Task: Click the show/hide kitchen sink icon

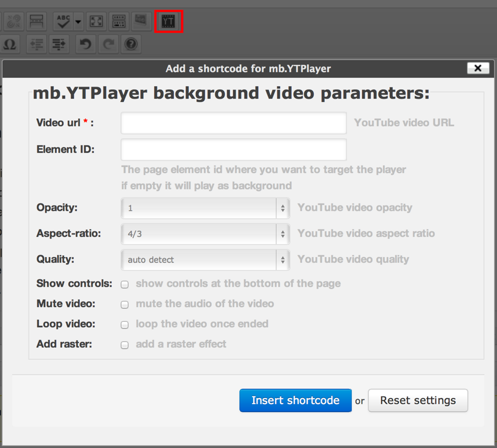Action: pos(119,22)
